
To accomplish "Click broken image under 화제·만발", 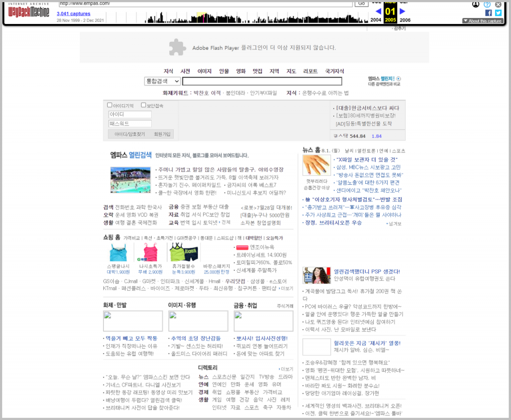I will 133,321.
